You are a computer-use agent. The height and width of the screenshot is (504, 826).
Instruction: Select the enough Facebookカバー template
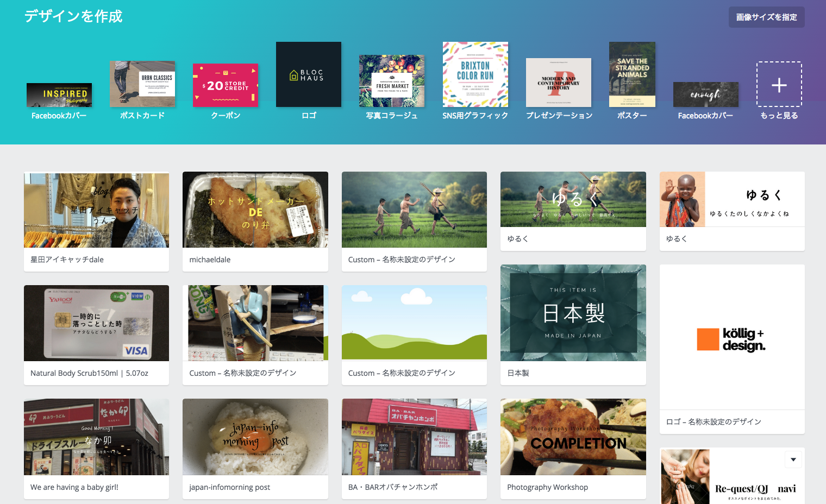705,94
